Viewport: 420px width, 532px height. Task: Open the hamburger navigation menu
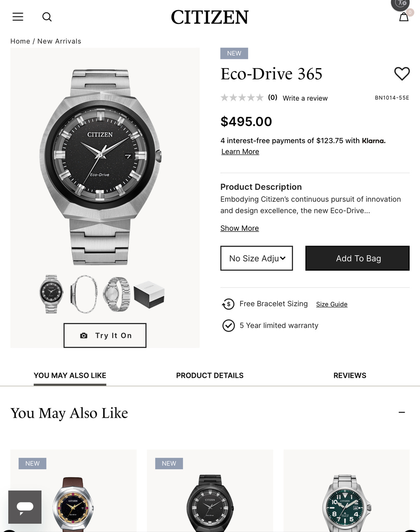tap(18, 17)
